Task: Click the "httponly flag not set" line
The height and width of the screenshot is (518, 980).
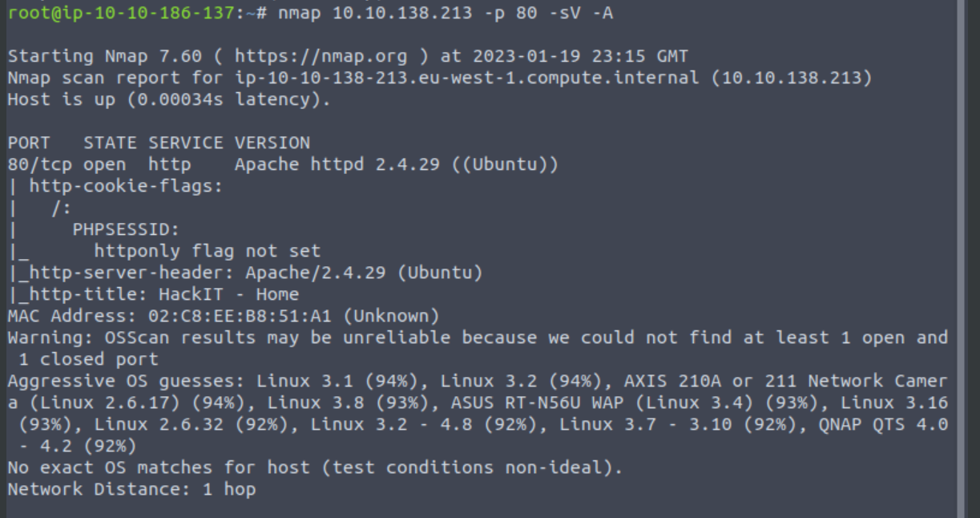Action: (x=207, y=251)
